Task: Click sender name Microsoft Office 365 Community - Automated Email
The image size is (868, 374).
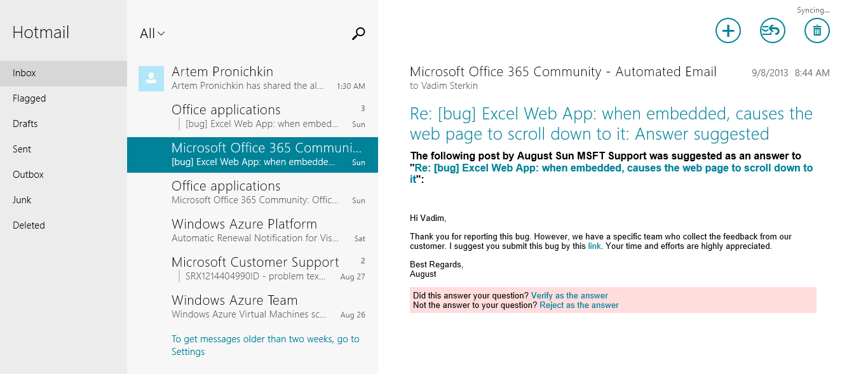Action: click(x=563, y=72)
